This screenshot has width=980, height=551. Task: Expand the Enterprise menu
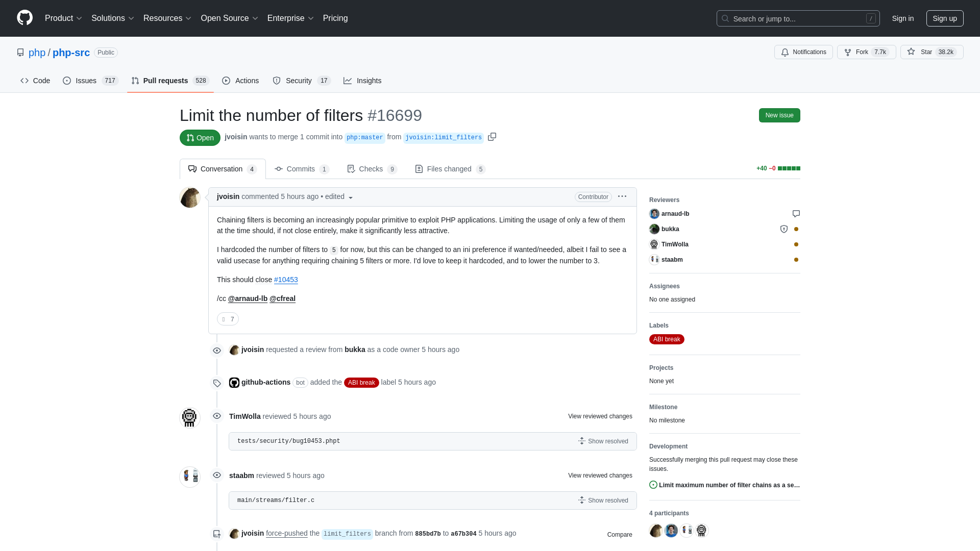tap(290, 18)
